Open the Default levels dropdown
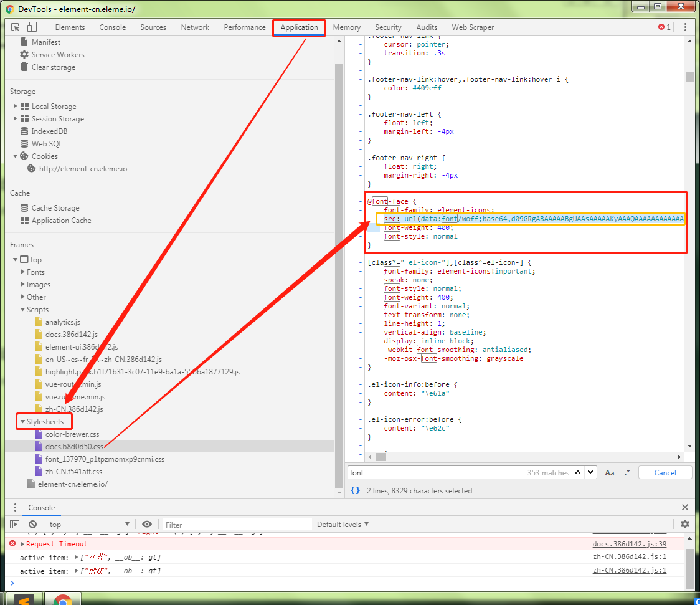700x605 pixels. 343,524
